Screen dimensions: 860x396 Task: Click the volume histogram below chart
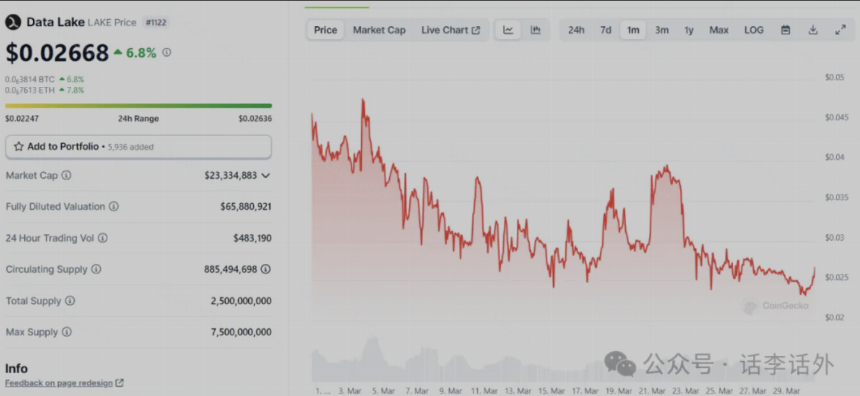point(563,360)
